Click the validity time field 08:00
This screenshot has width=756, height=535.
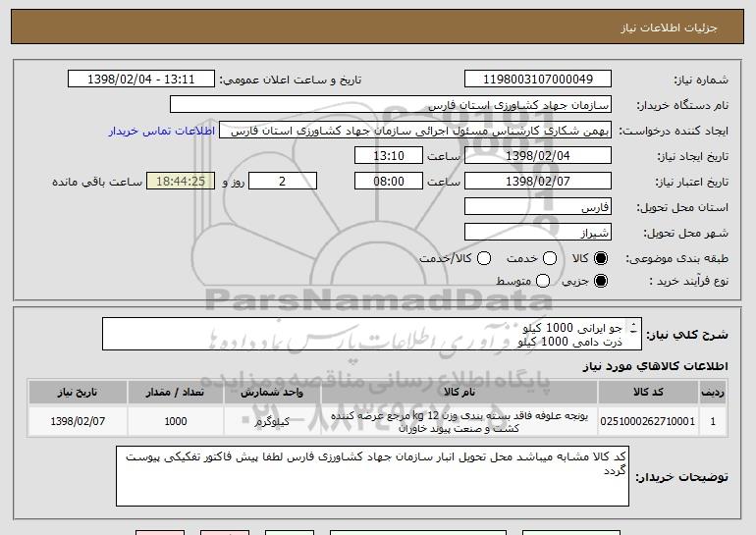point(389,182)
